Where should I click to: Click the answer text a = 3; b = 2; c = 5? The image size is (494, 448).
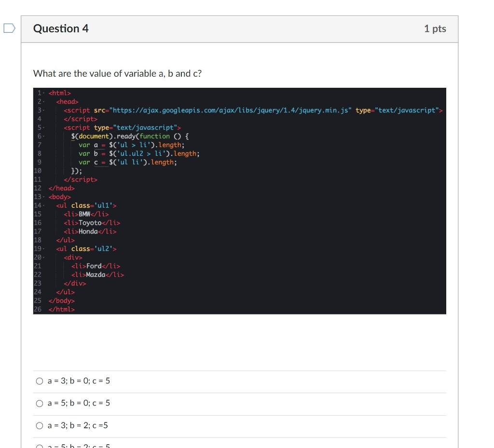pyautogui.click(x=77, y=425)
